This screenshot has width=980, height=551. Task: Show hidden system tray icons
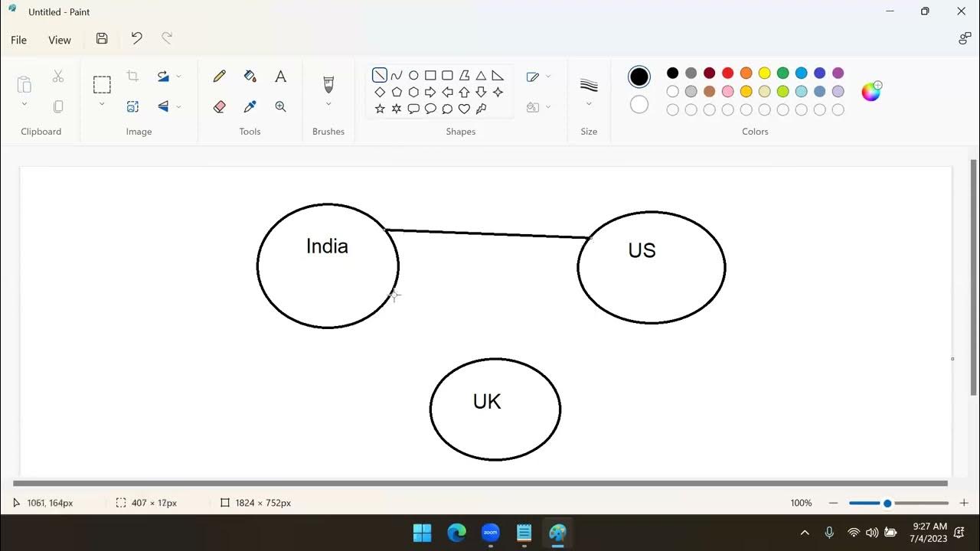(x=805, y=533)
